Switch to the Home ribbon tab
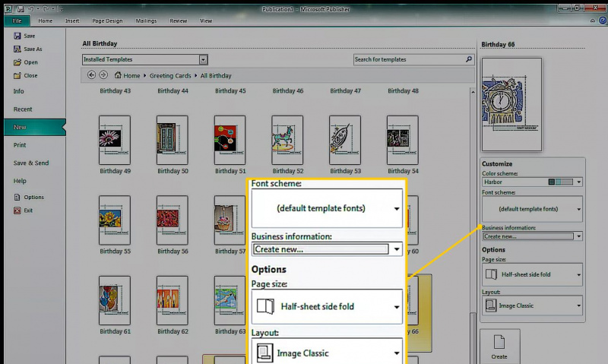Image resolution: width=608 pixels, height=364 pixels. click(x=46, y=21)
